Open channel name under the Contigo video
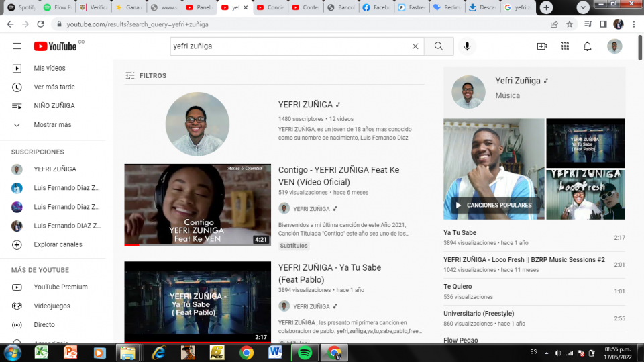 [311, 209]
